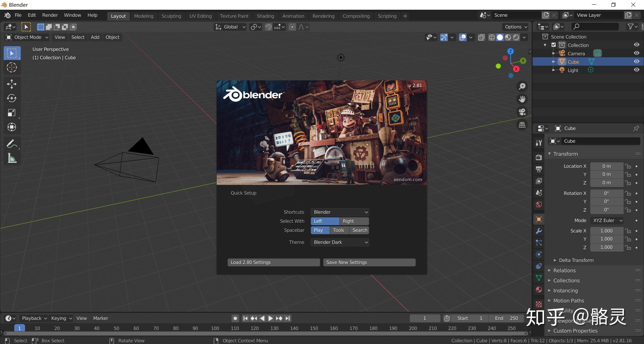The width and height of the screenshot is (644, 344).
Task: Expand the Motion Paths panel
Action: tap(569, 301)
